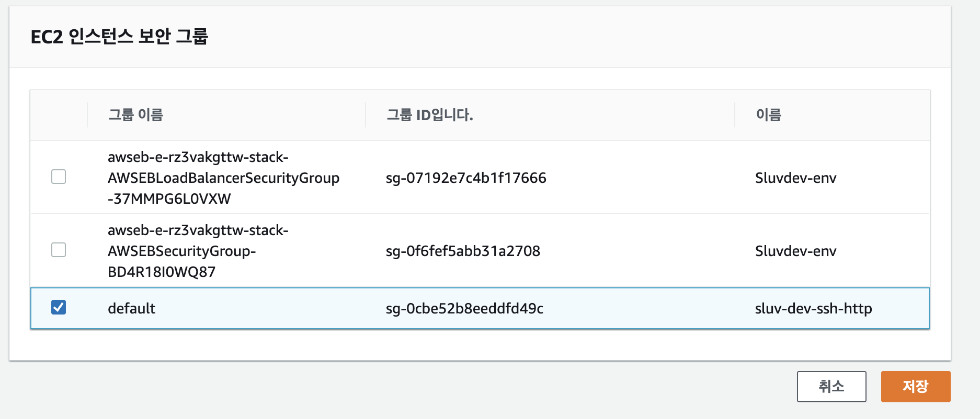Click the 그룹 ID입니다. column header
The height and width of the screenshot is (419, 980).
(x=430, y=114)
